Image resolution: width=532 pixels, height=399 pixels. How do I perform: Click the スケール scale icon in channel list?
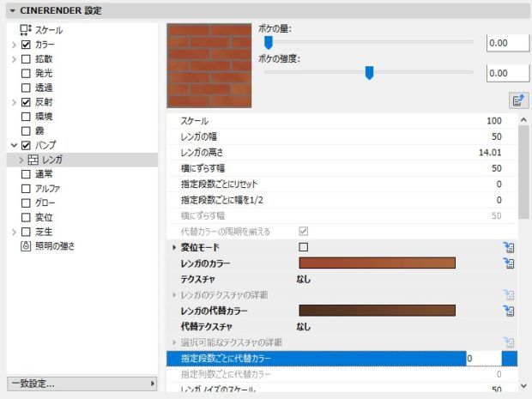(26, 30)
